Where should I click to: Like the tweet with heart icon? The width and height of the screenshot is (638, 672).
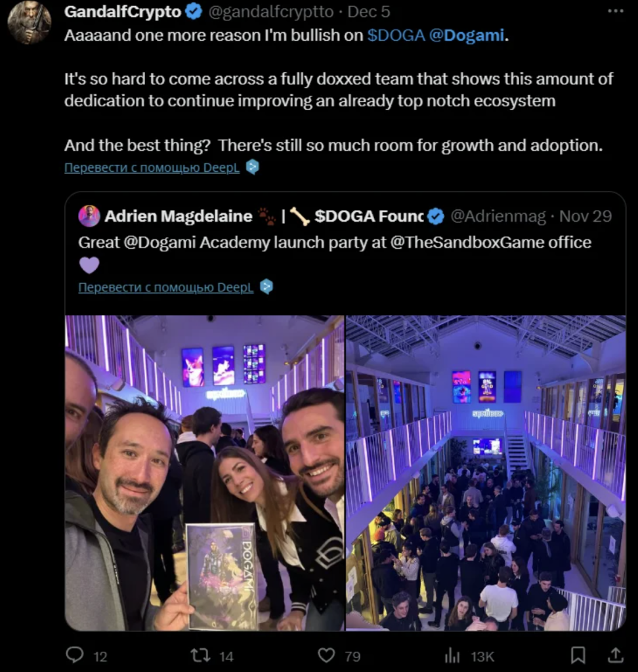point(326,656)
